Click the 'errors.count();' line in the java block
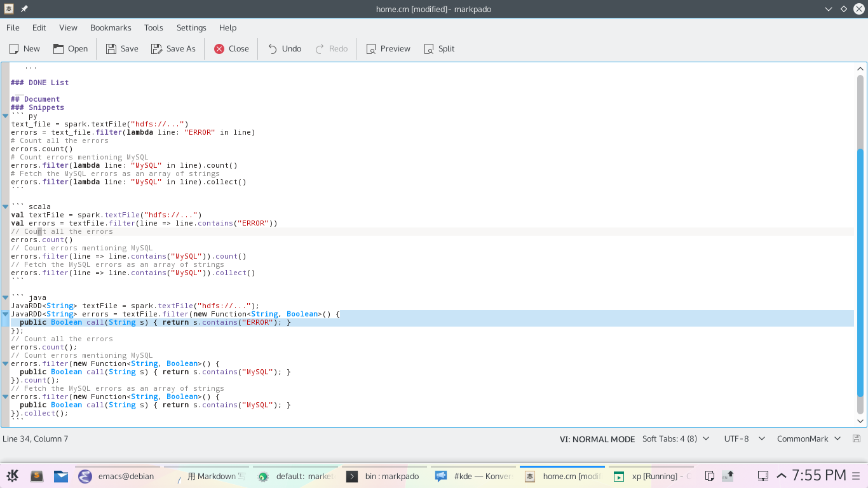868x488 pixels. (44, 347)
